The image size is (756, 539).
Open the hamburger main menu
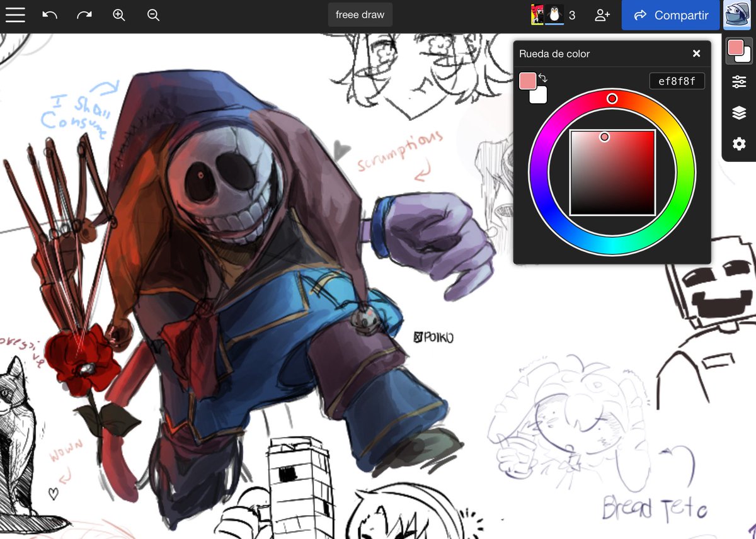pos(15,15)
